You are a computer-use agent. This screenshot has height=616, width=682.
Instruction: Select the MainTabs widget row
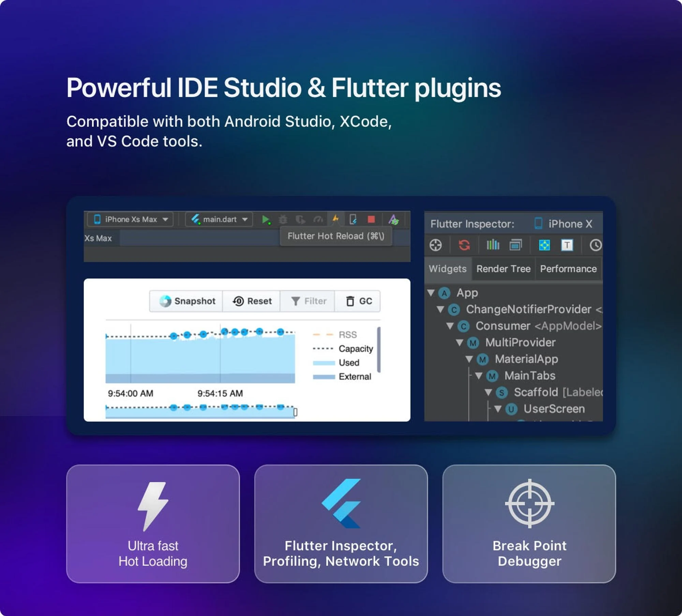pos(514,376)
